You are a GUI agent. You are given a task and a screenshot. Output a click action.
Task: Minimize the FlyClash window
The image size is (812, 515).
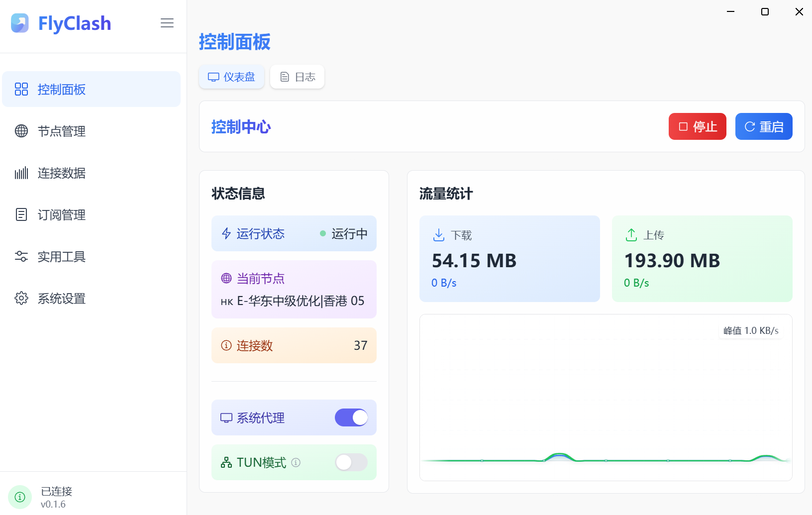click(x=730, y=11)
